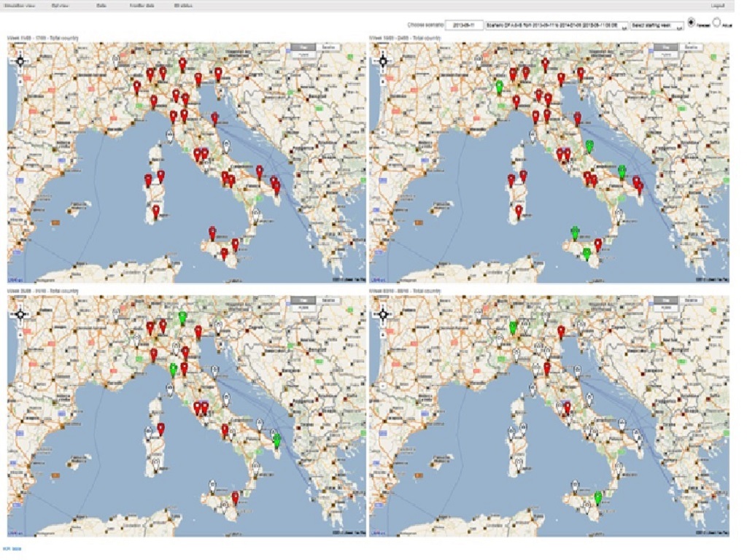Open the Select starting week dropdown
This screenshot has width=747, height=560.
(x=657, y=26)
